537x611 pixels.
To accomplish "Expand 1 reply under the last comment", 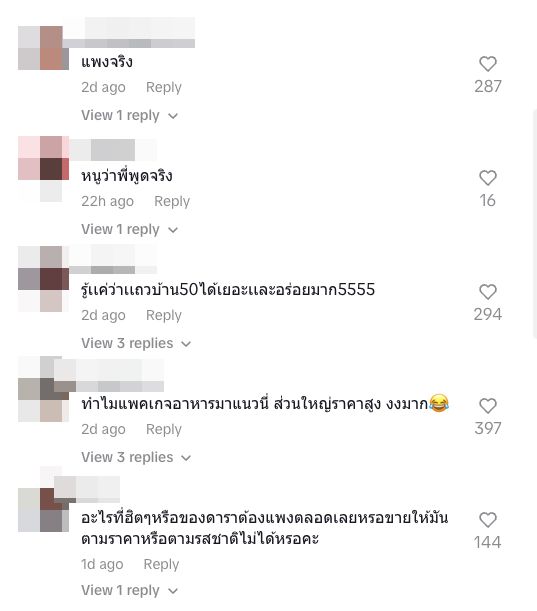I will (x=129, y=590).
